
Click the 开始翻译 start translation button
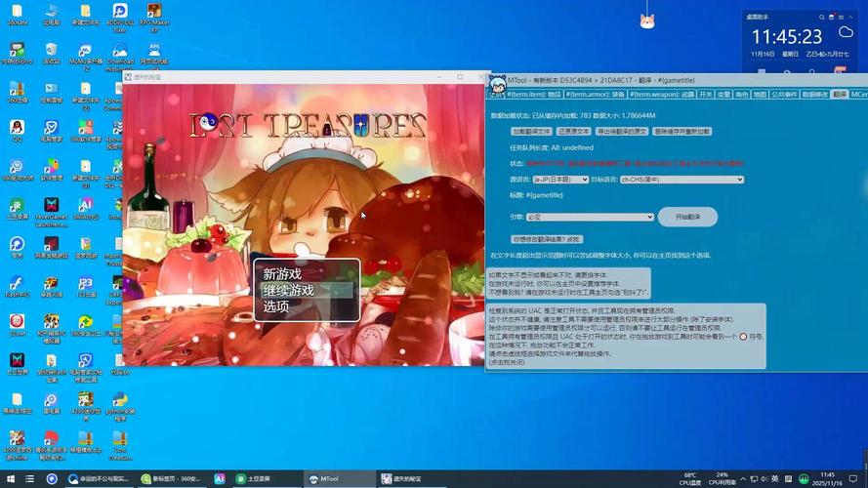click(687, 217)
